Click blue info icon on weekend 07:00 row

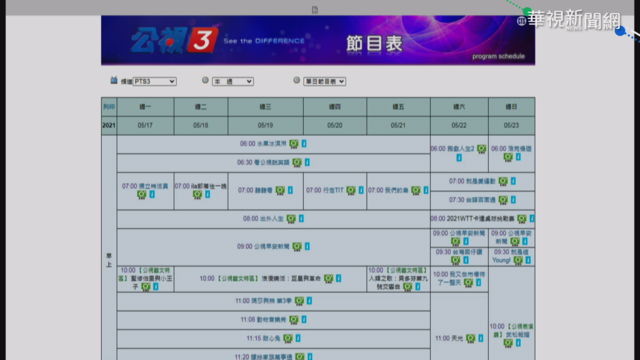[513, 181]
